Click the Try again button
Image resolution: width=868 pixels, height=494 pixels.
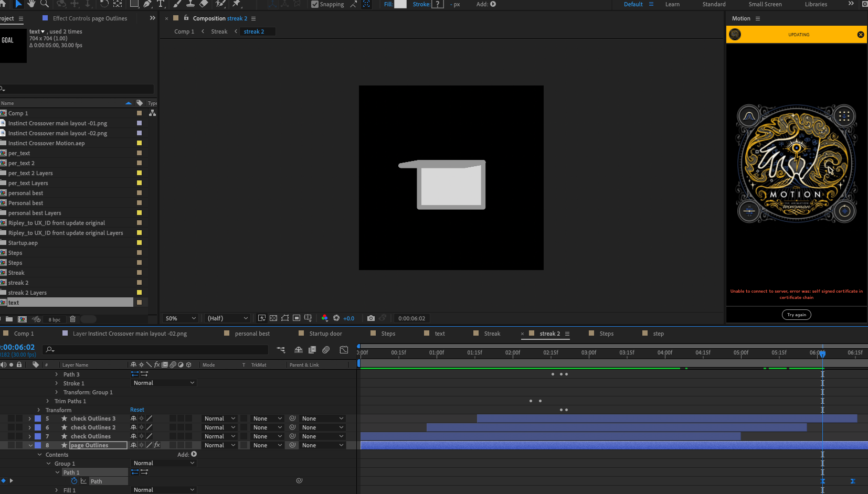click(796, 315)
